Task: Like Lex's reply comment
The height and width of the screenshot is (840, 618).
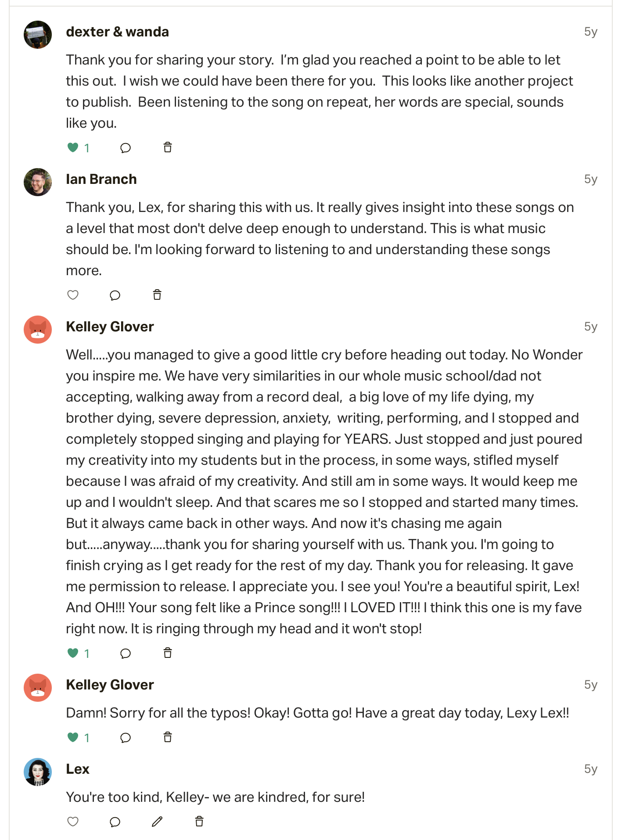Action: pos(73,822)
